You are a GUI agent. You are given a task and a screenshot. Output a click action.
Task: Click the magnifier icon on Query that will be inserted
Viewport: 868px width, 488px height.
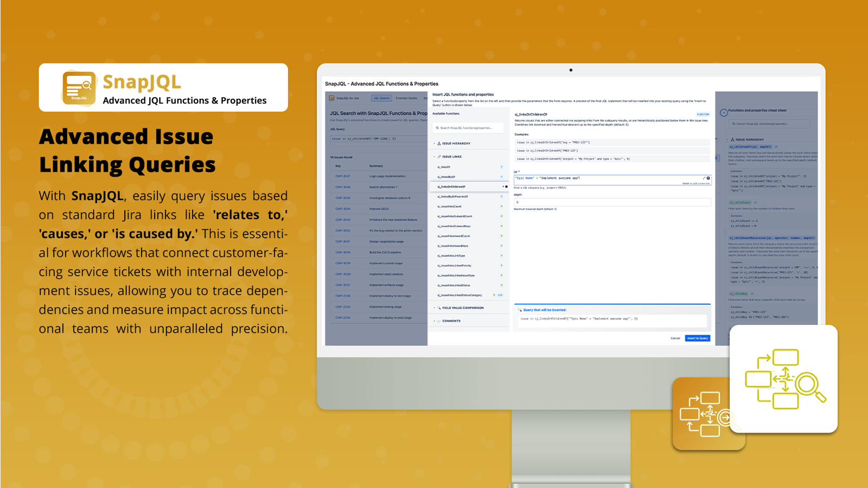point(519,310)
